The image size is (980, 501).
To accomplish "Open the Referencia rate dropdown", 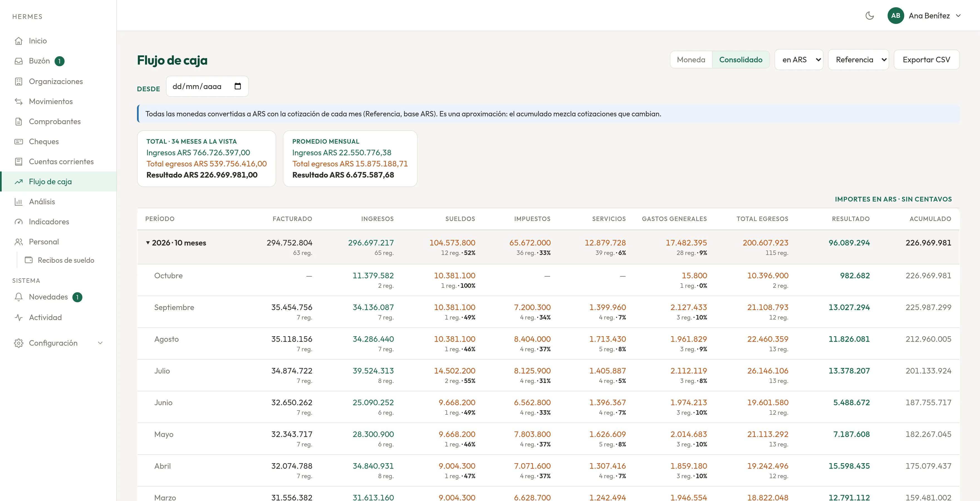I will click(x=858, y=60).
